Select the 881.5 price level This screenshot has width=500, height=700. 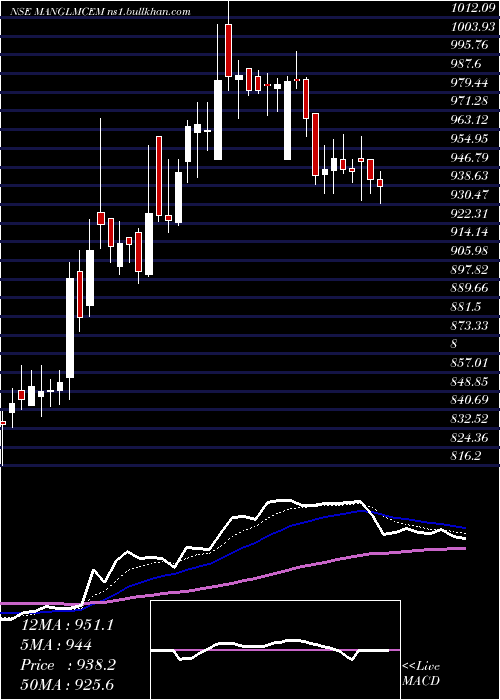click(x=467, y=307)
